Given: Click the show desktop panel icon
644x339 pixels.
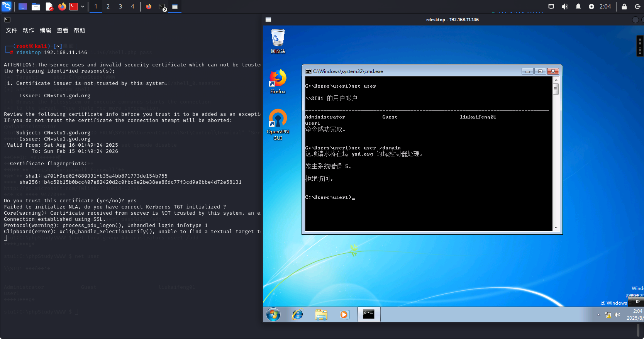Looking at the screenshot, I should point(23,7).
